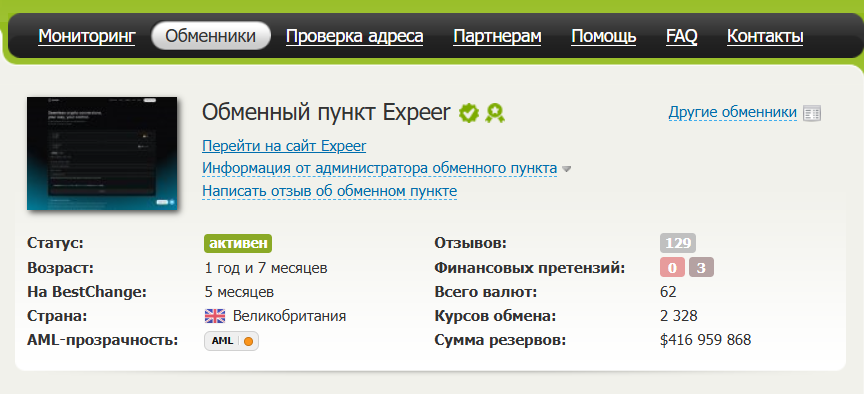Click the brown 3 claims badge

[x=701, y=268]
